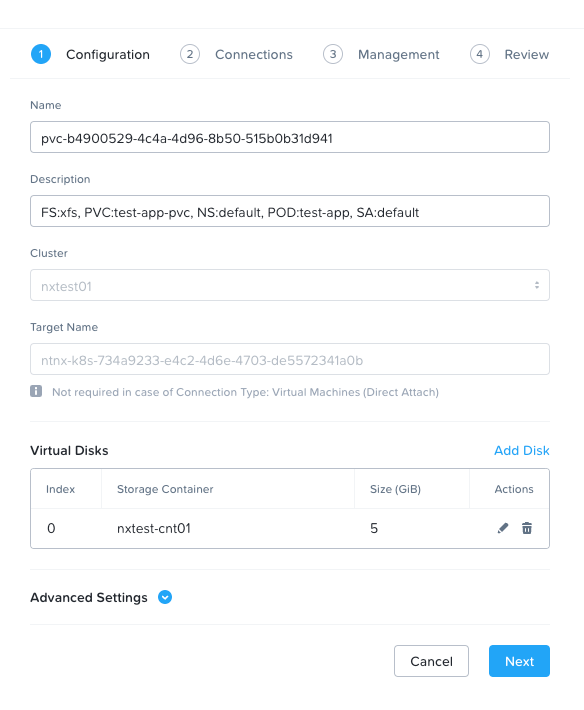The height and width of the screenshot is (710, 584).
Task: Click the Cluster dropdown arrows
Action: (536, 285)
